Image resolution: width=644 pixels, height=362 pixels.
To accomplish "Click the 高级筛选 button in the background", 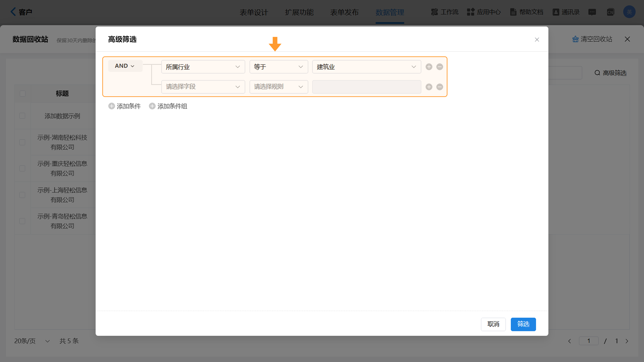I will [610, 73].
